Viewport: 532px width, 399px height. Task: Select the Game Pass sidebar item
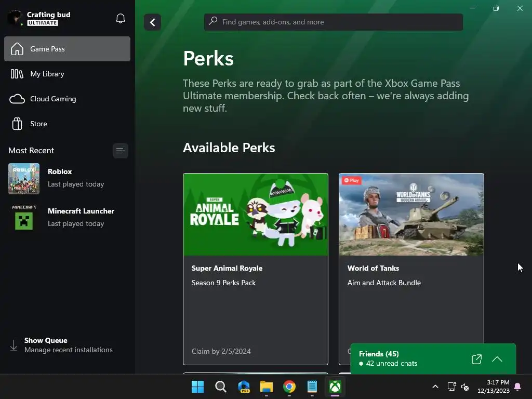(67, 49)
